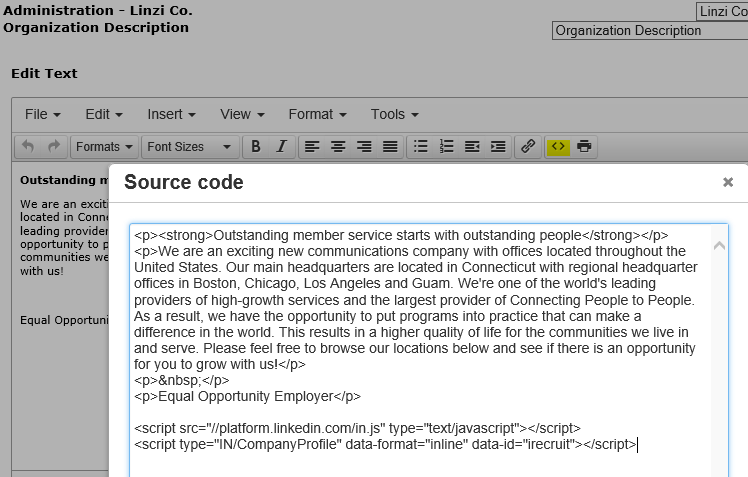Click the Undo arrow icon
The image size is (748, 477).
point(28,146)
